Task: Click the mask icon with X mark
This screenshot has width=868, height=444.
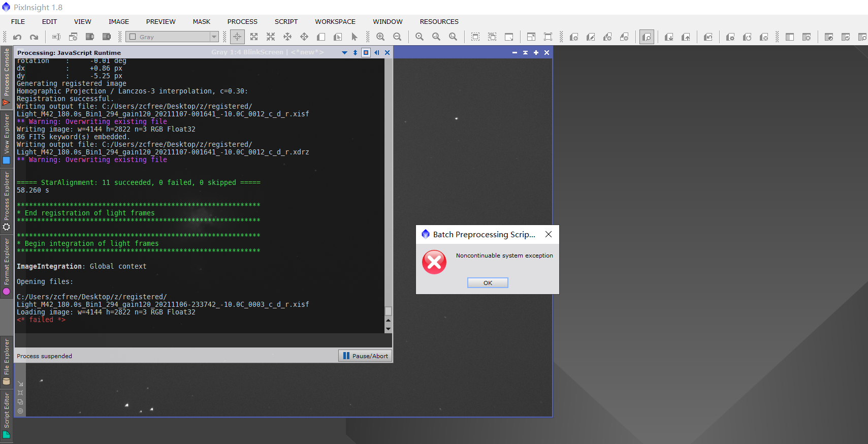Action: click(x=807, y=37)
